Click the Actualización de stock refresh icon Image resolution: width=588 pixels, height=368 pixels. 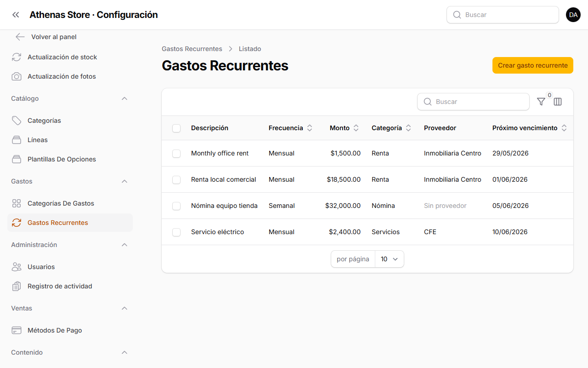[x=17, y=57]
